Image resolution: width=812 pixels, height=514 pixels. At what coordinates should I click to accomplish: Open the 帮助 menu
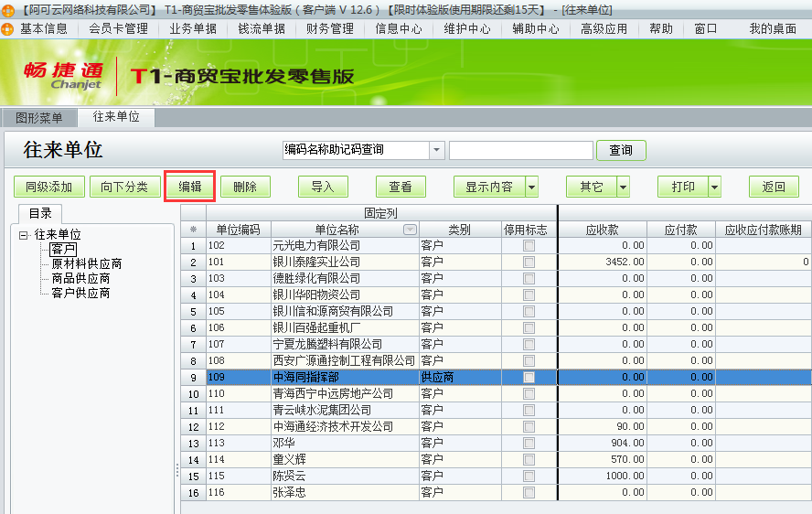[x=661, y=29]
